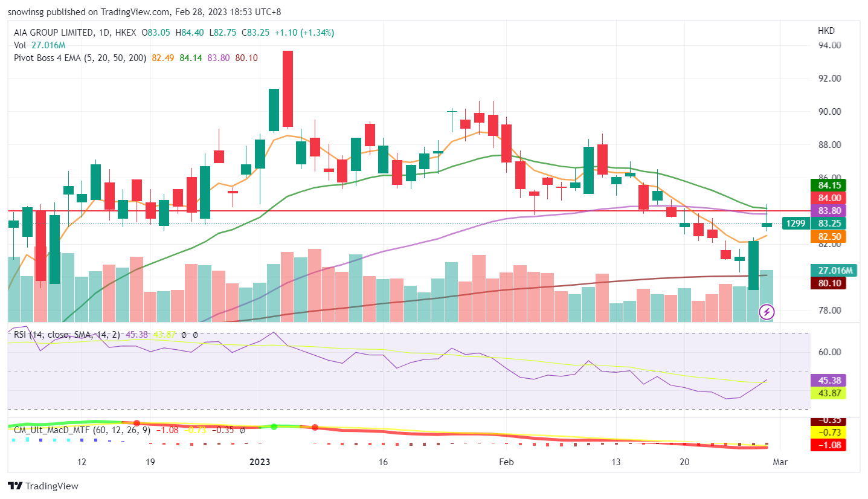Click the dark red EMA value 80.10 in legend

click(x=246, y=57)
